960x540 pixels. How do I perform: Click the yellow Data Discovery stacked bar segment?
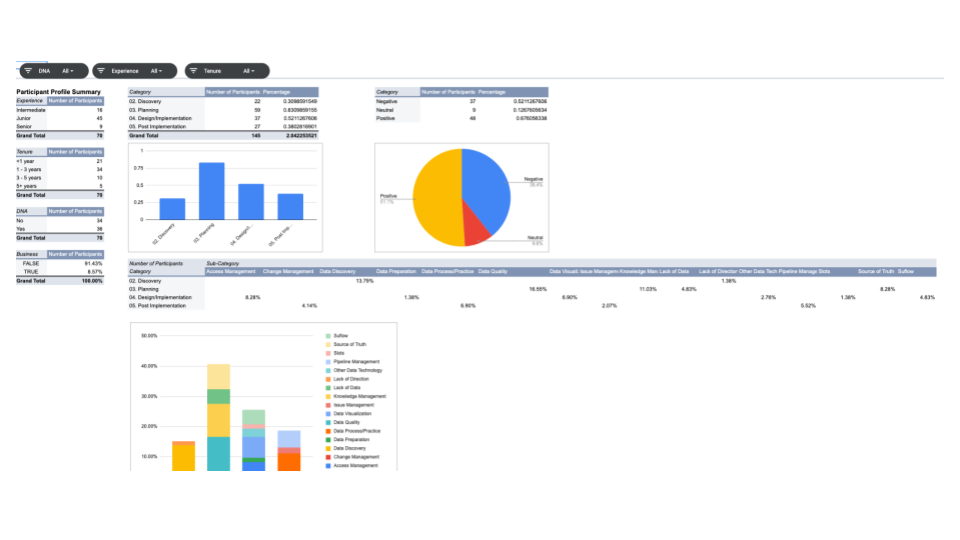click(184, 457)
